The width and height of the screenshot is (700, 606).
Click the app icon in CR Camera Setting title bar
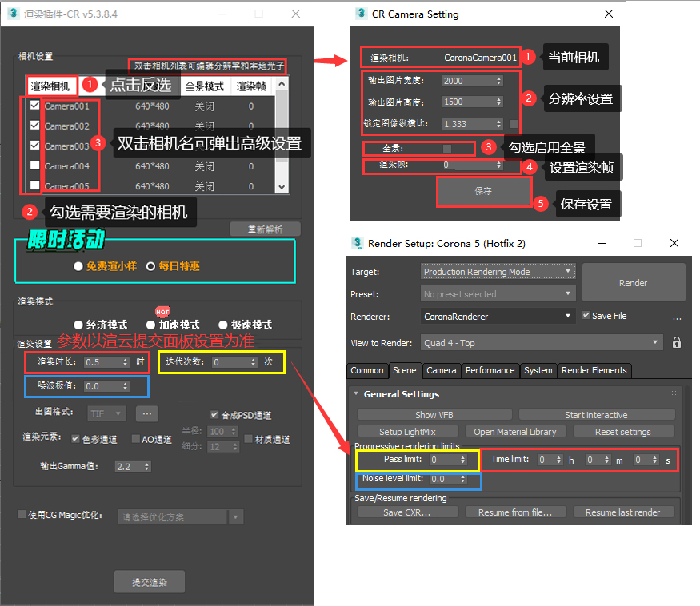361,14
